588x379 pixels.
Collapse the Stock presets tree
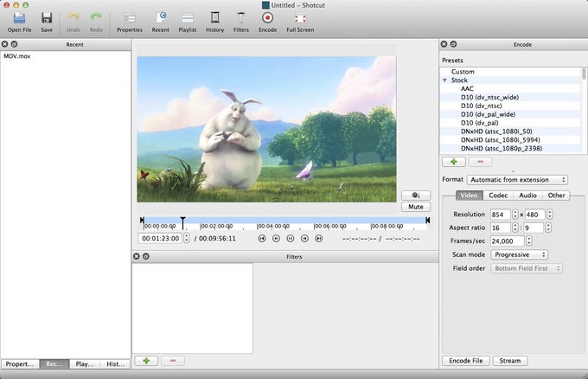click(444, 80)
